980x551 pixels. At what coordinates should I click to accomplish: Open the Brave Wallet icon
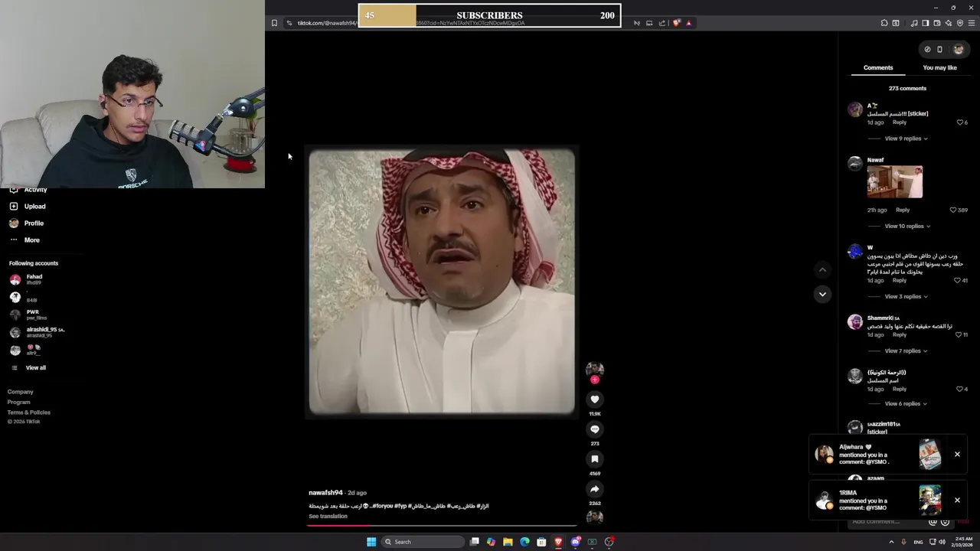(937, 23)
